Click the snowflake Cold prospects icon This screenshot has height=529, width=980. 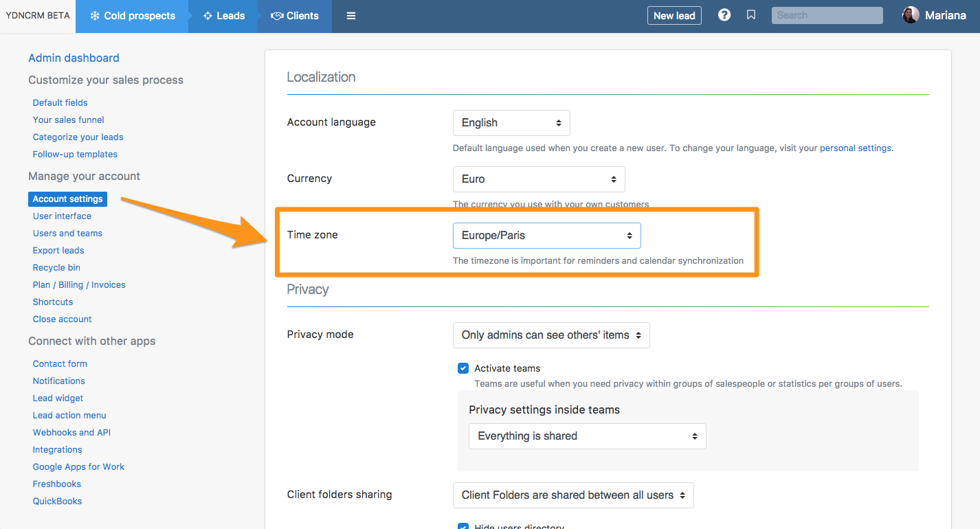pyautogui.click(x=95, y=16)
